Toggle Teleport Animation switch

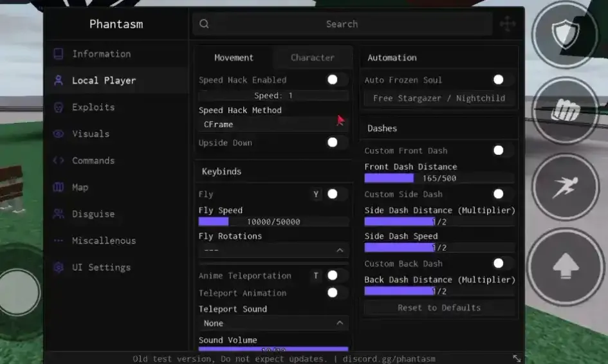point(336,293)
